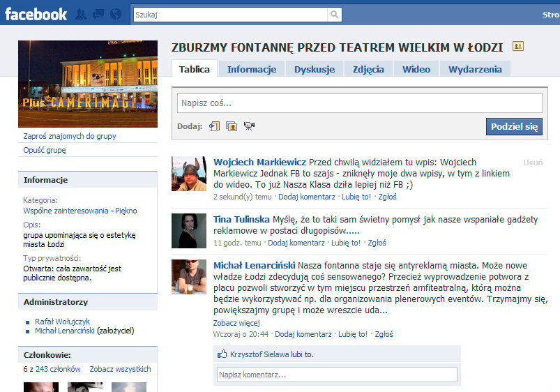Open Wojciech Markiewicz post author name
Viewport: 560px width, 392px height.
click(259, 163)
